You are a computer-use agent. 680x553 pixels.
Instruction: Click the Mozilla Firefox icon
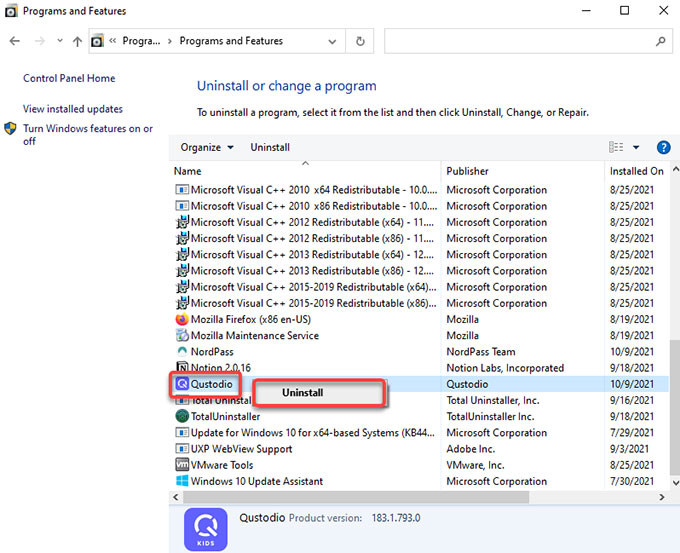point(182,319)
